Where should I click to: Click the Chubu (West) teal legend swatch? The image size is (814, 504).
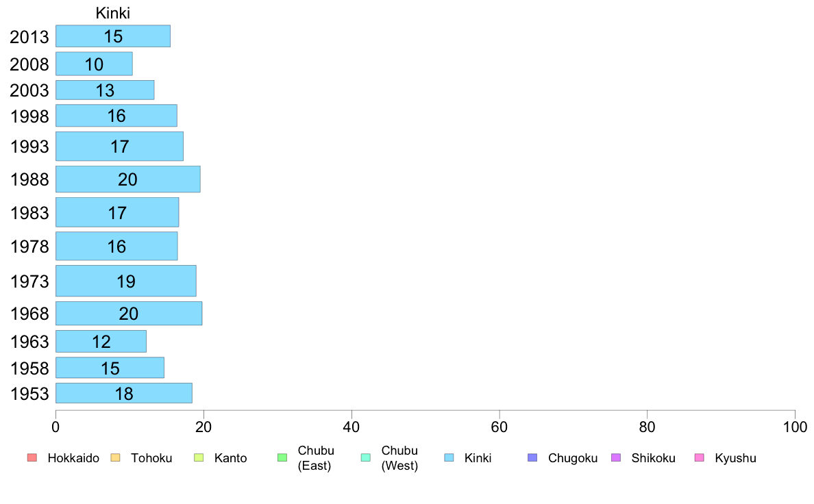pos(365,457)
